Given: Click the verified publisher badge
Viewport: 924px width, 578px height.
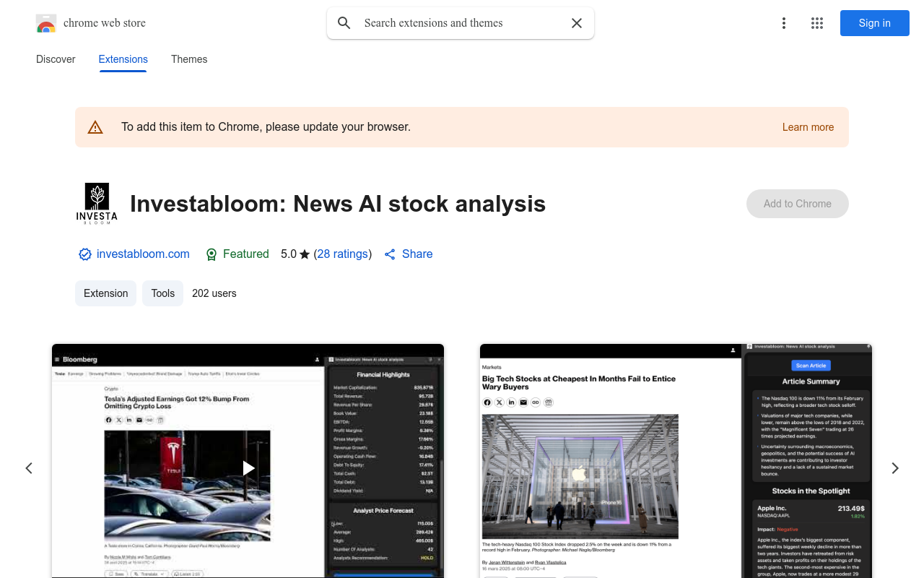Looking at the screenshot, I should 84,254.
